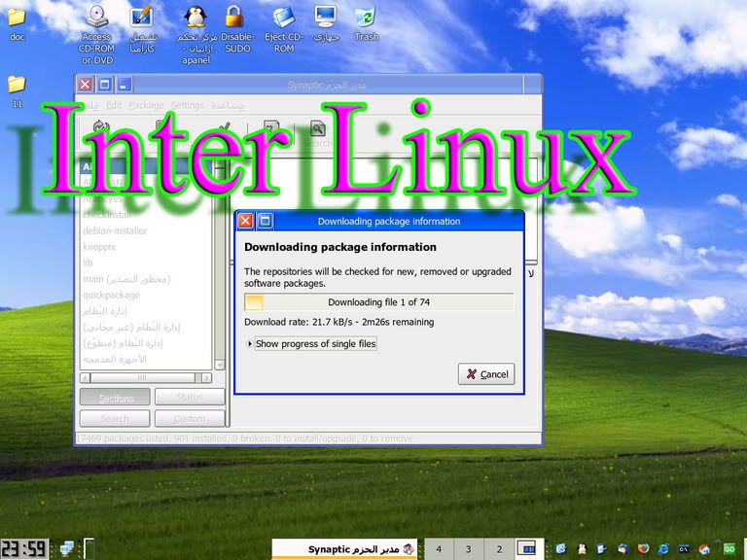Click the Synaptic مدير الحزم taskbar button
Viewport: 747px width, 560px height.
(x=344, y=549)
